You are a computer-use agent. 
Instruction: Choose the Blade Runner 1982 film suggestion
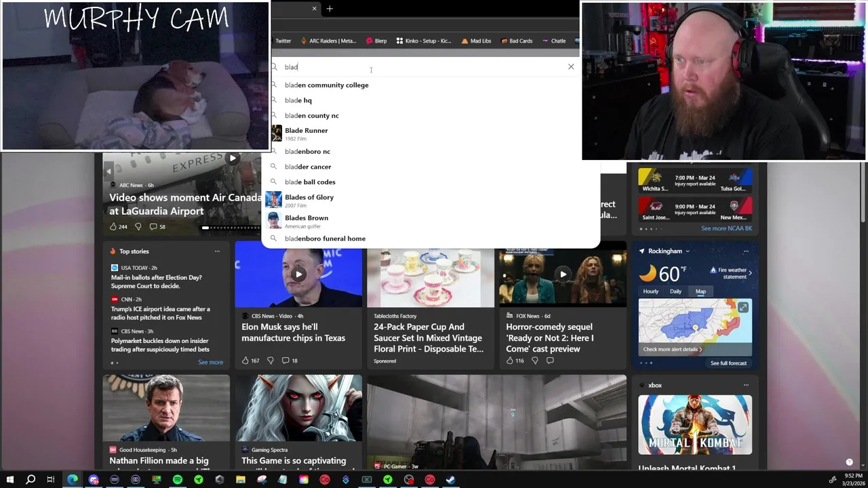tap(306, 134)
